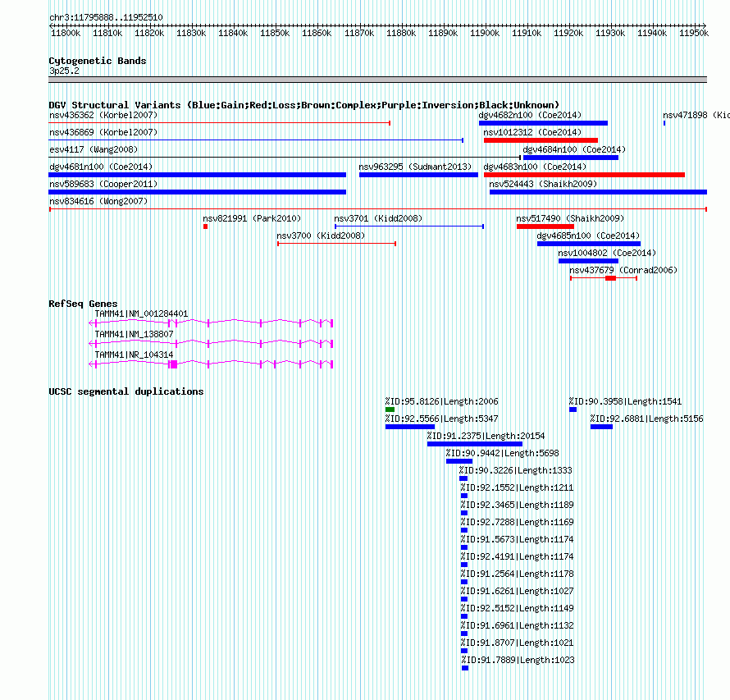The image size is (730, 700).
Task: Select the %ID:92.3465|Length:1189 duplication label
Action: [518, 505]
